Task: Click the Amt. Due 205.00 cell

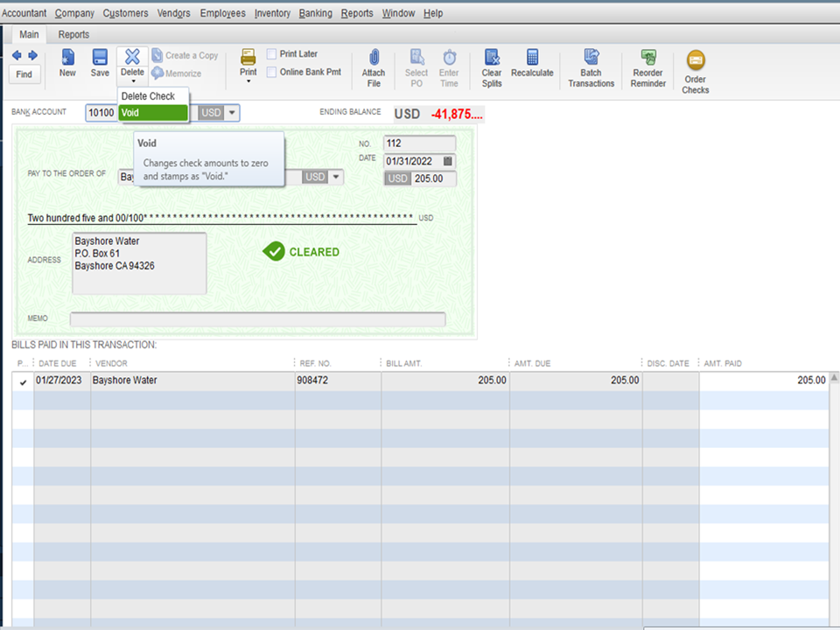Action: (576, 381)
